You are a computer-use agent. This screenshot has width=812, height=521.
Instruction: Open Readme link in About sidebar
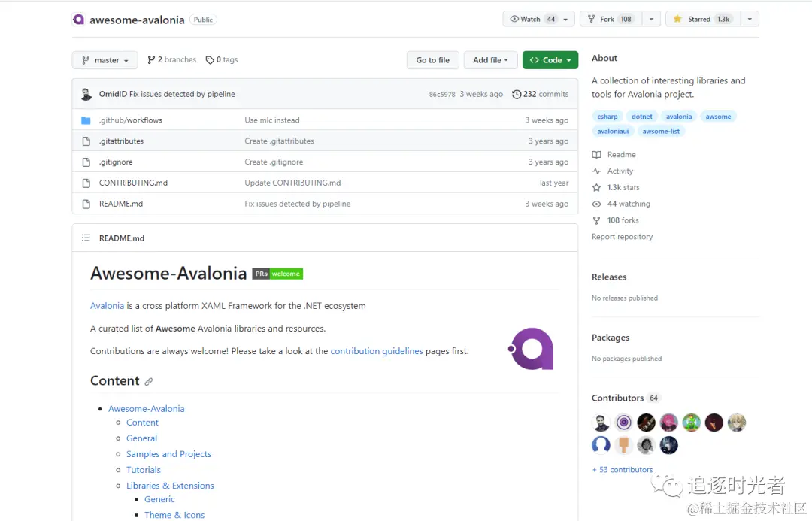pyautogui.click(x=614, y=155)
